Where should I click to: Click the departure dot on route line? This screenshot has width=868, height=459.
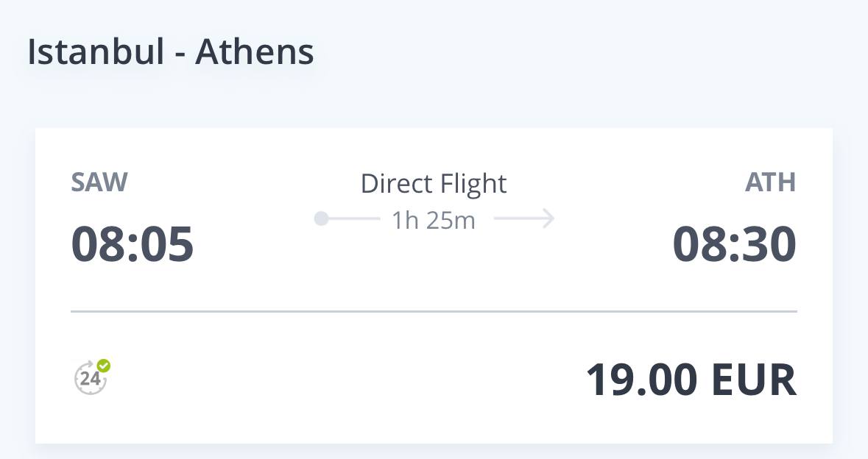321,219
